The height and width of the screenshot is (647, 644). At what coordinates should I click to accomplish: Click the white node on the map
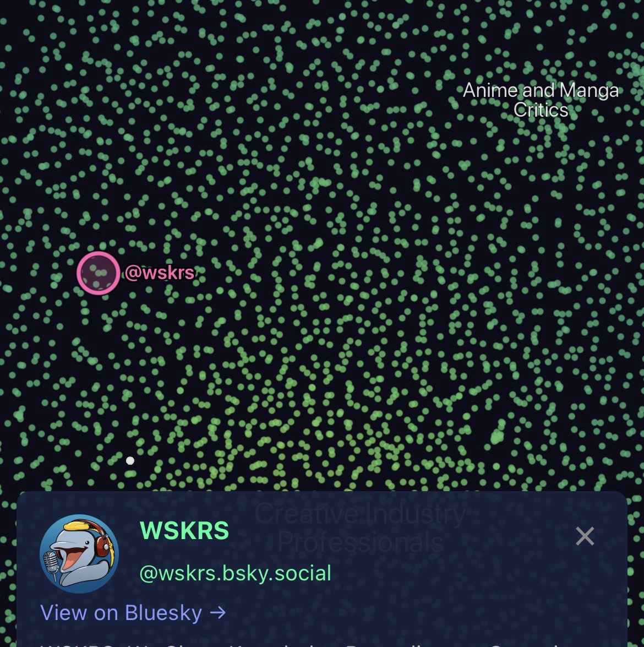(130, 460)
